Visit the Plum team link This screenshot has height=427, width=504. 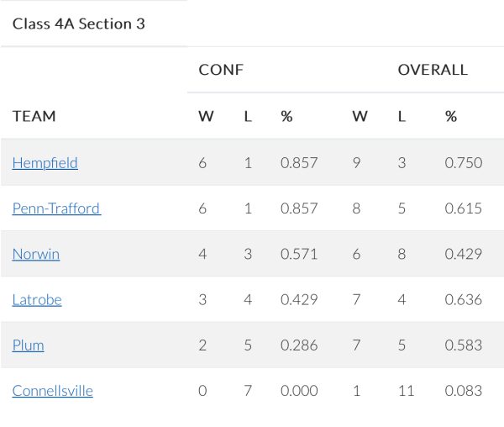click(x=28, y=345)
